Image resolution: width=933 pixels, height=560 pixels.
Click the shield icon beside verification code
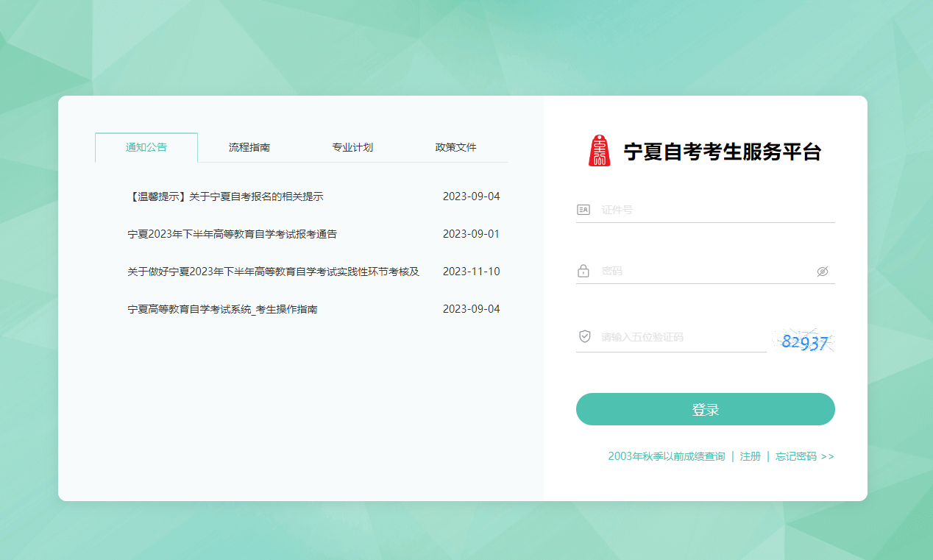pos(585,336)
